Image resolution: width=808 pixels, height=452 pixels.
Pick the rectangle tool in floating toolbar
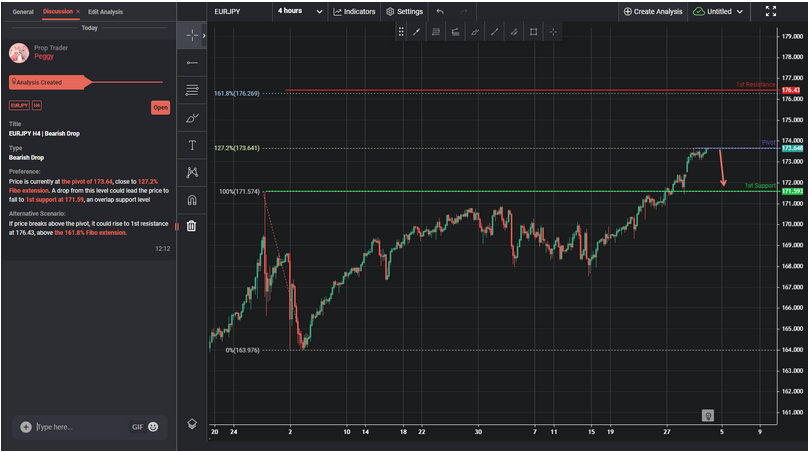tap(533, 32)
